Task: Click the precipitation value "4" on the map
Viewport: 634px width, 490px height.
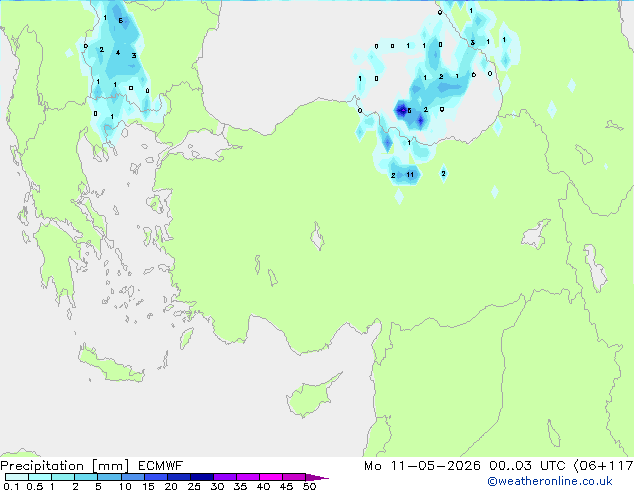Action: tap(118, 53)
